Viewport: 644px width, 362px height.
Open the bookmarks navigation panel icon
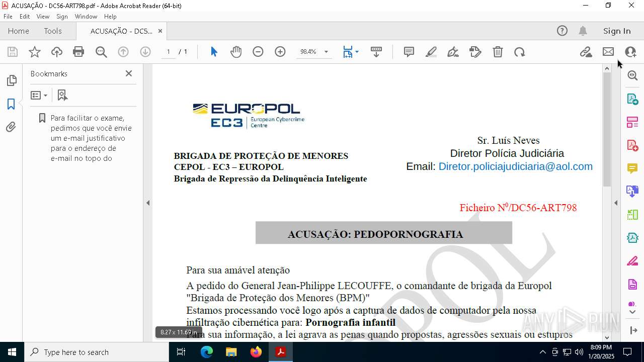pyautogui.click(x=11, y=104)
